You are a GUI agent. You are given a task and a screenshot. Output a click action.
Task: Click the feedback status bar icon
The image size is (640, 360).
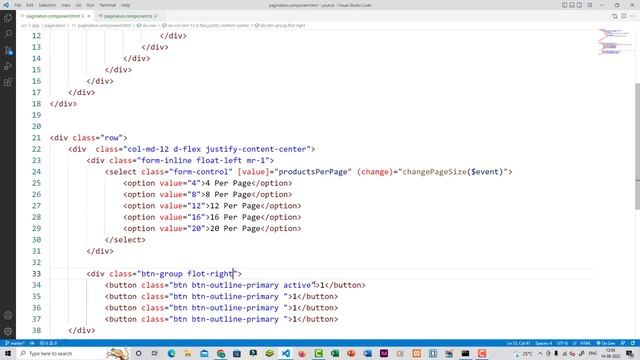(623, 343)
